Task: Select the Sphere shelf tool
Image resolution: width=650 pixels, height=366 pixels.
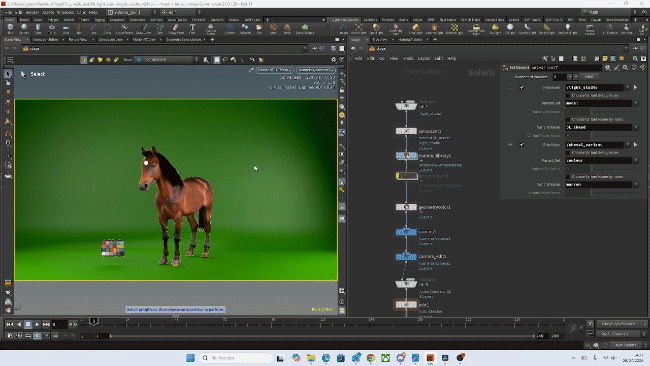Action: coord(24,29)
